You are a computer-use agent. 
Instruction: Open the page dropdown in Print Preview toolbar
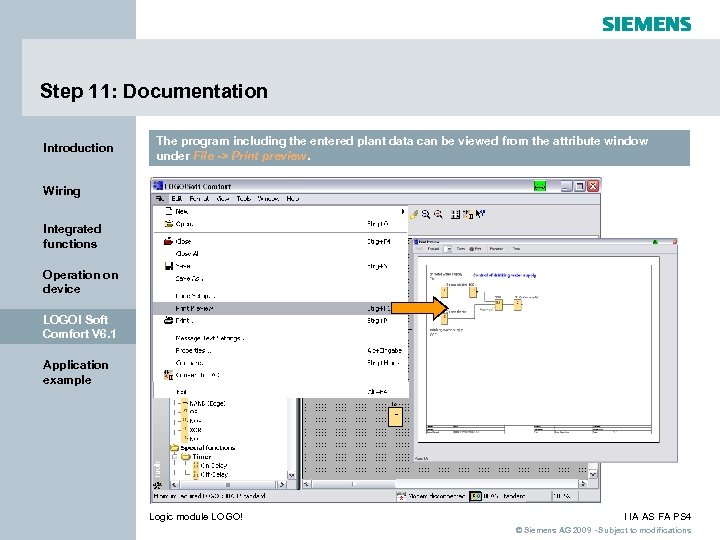[x=449, y=249]
